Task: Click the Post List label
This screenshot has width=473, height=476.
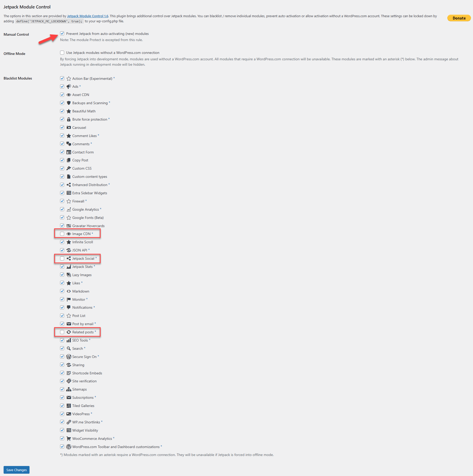Action: click(x=79, y=316)
